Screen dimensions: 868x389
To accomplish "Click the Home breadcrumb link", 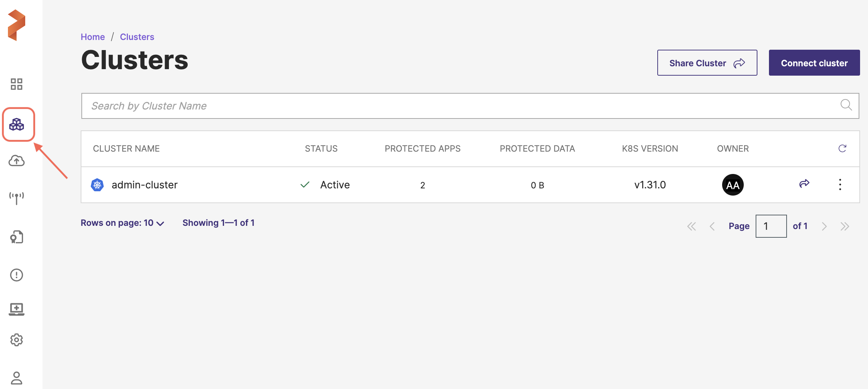I will click(x=93, y=37).
